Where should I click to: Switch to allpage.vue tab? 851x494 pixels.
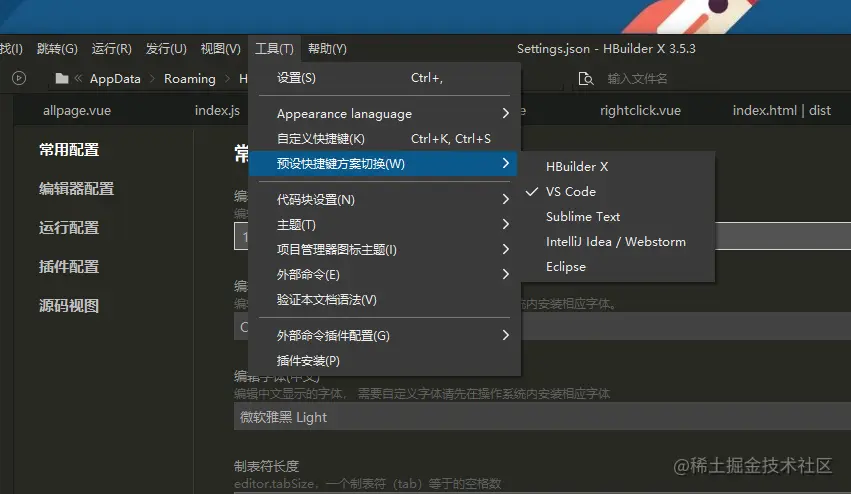77,110
